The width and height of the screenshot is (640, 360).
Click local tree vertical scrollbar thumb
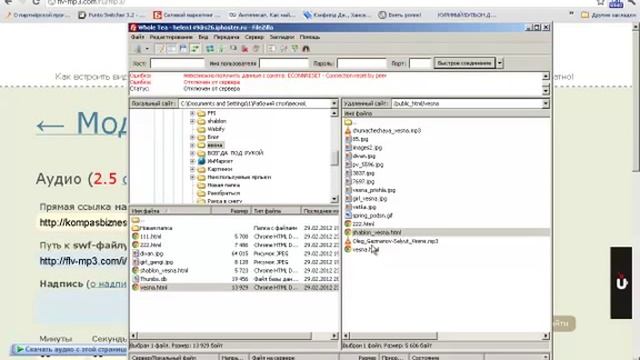click(335, 158)
